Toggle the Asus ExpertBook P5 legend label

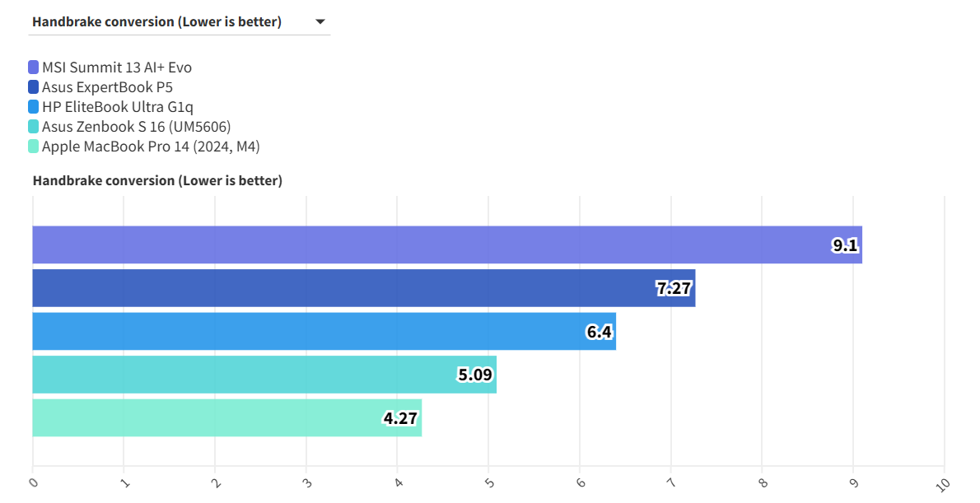(107, 87)
